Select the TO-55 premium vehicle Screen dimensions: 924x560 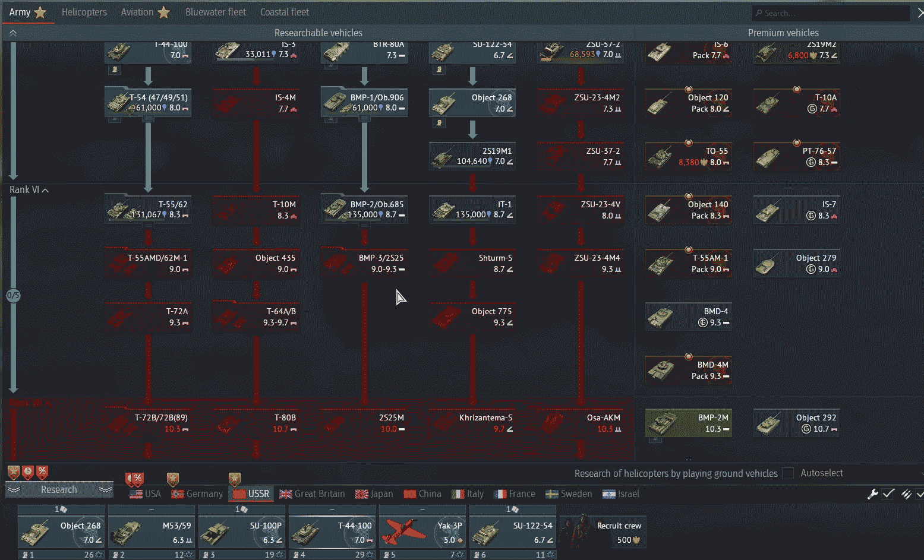point(689,156)
